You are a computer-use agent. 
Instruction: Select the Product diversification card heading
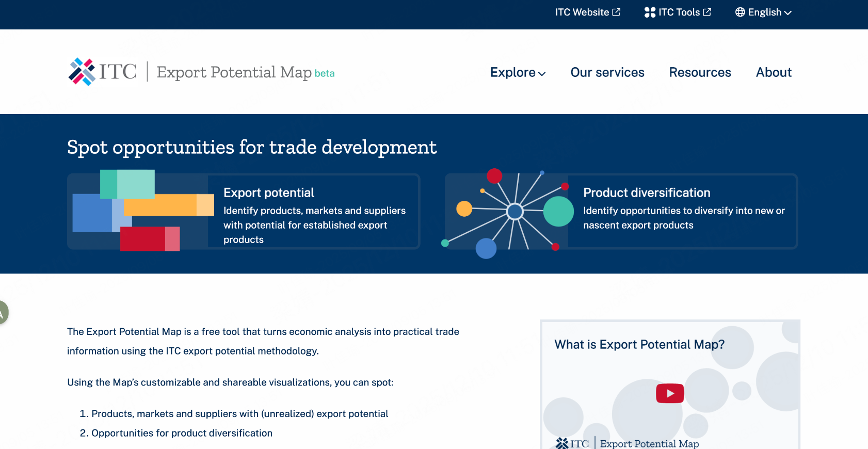(x=647, y=193)
